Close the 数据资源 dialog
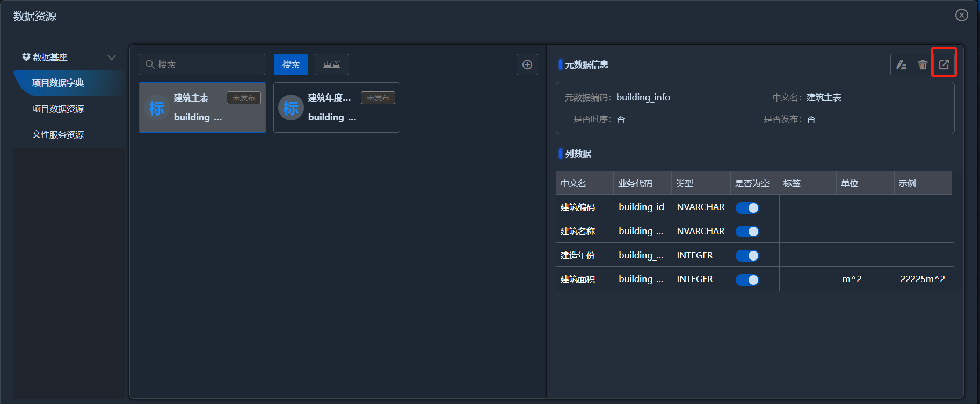The width and height of the screenshot is (980, 404). [962, 15]
